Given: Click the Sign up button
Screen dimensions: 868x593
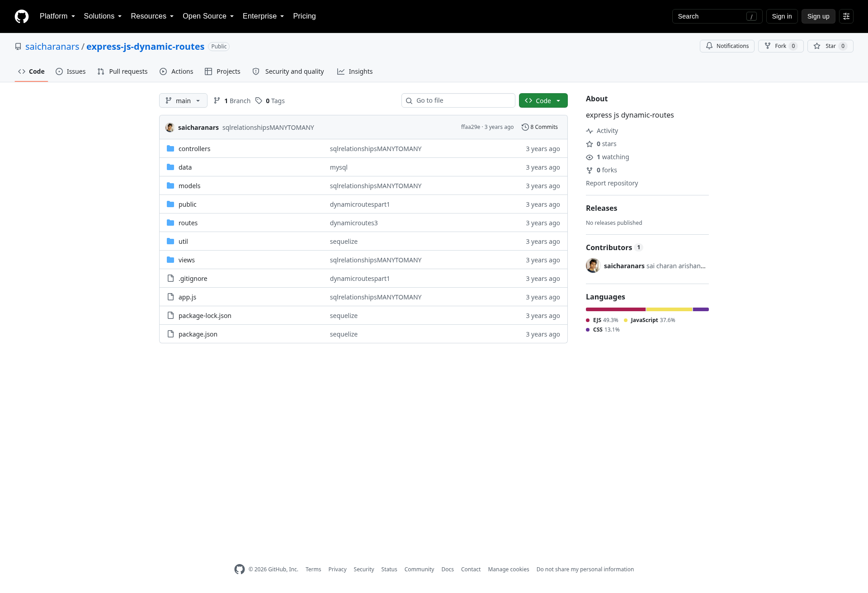Looking at the screenshot, I should [x=818, y=16].
